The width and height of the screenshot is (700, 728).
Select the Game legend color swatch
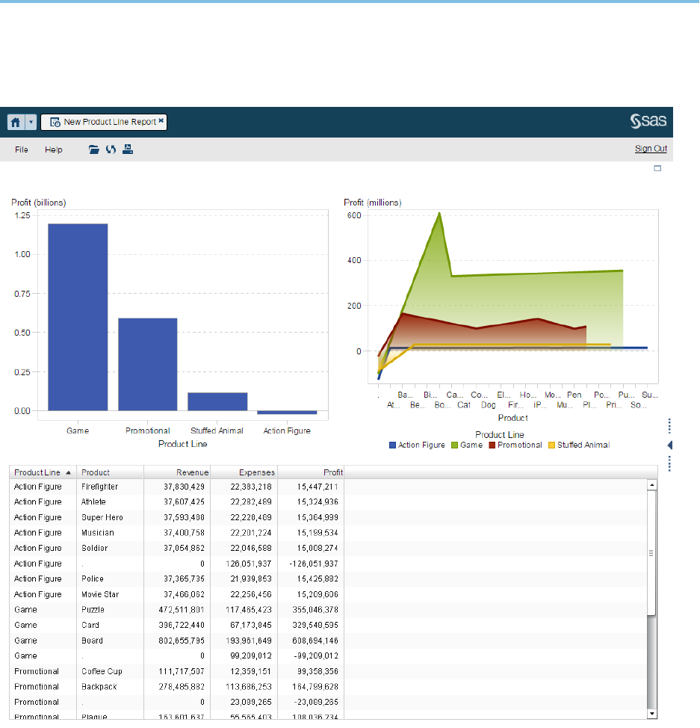[x=454, y=445]
